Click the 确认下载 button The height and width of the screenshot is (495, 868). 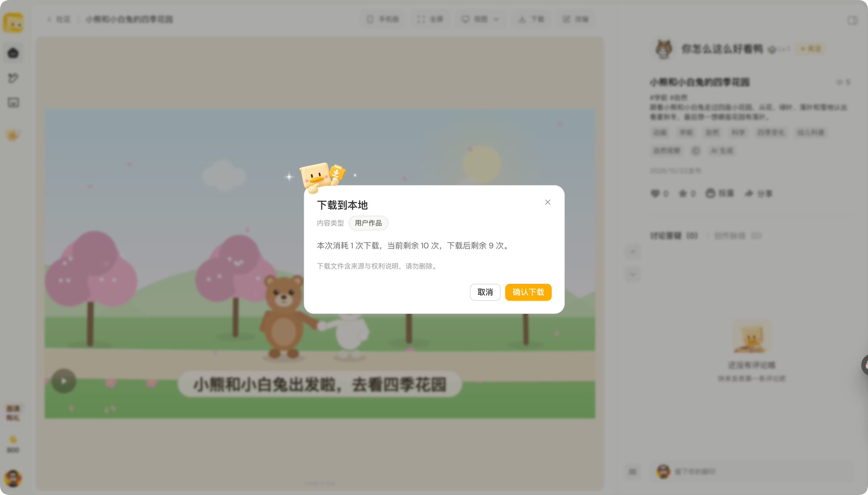click(528, 292)
